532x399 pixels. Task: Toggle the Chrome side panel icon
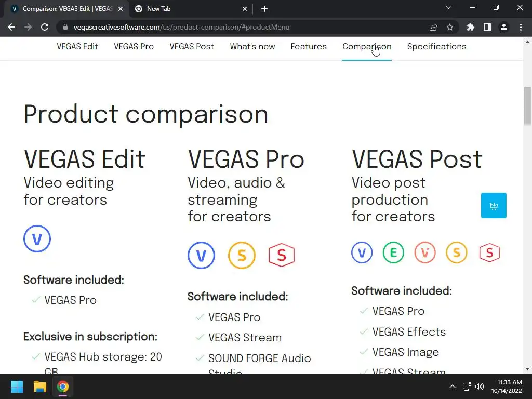coord(487,27)
